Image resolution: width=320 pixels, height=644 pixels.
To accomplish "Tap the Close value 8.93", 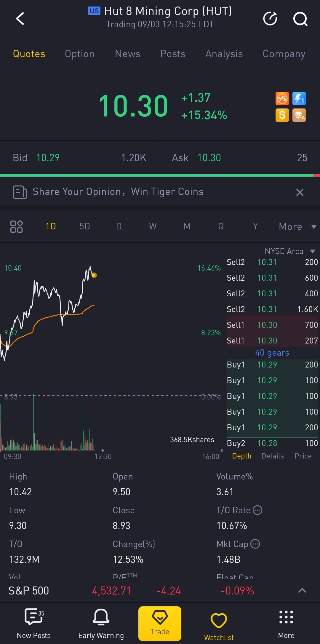I will pos(121,526).
